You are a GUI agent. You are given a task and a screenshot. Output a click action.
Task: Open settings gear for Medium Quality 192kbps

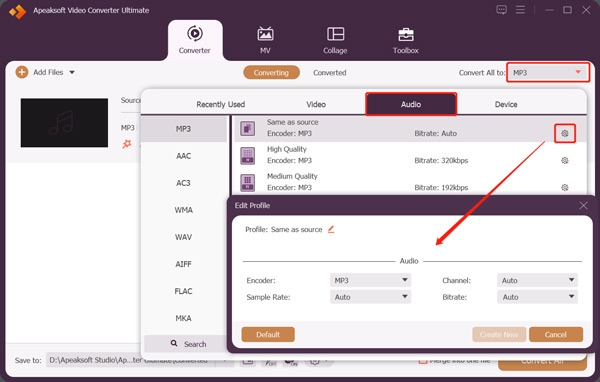pos(565,187)
